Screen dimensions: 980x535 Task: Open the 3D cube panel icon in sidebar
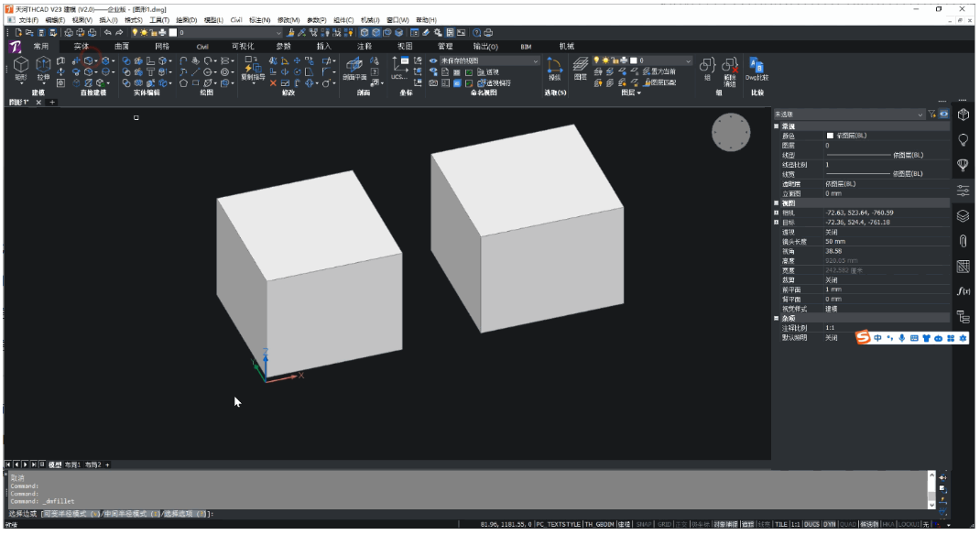click(964, 115)
